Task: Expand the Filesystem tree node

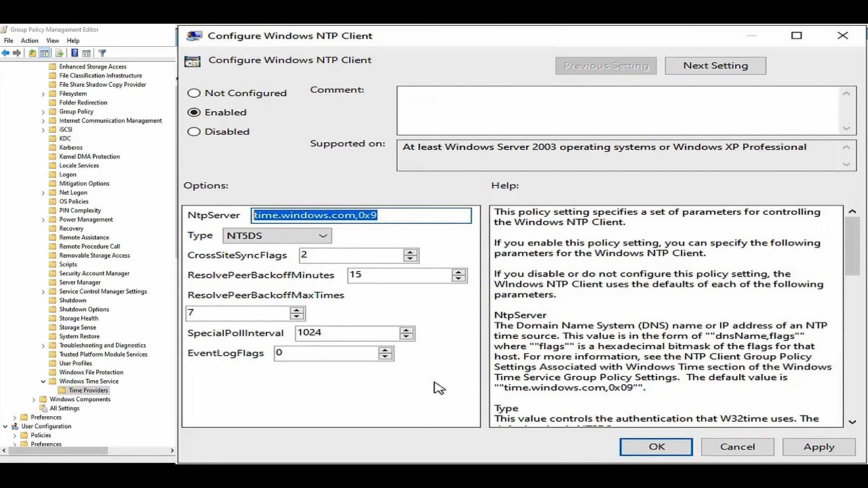Action: click(x=43, y=94)
